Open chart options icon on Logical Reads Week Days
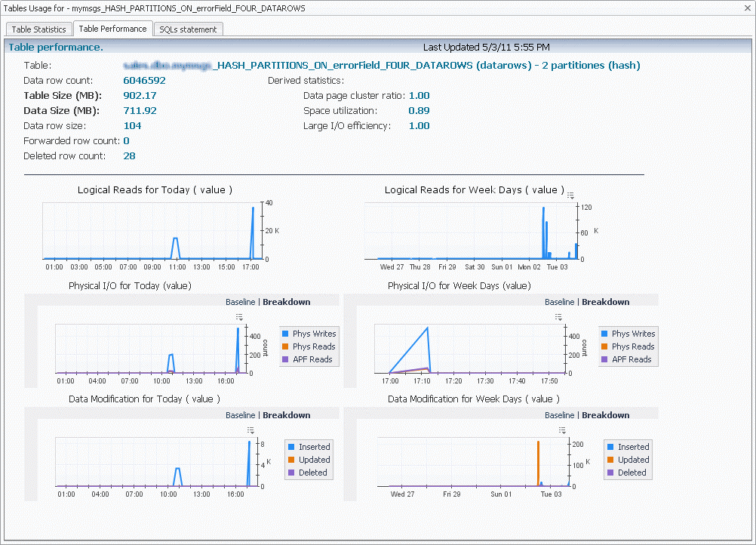Screen dimensions: 756x545 coord(570,196)
